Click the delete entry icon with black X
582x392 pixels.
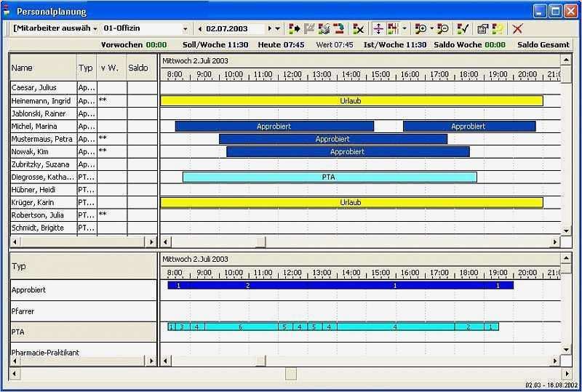[x=358, y=29]
